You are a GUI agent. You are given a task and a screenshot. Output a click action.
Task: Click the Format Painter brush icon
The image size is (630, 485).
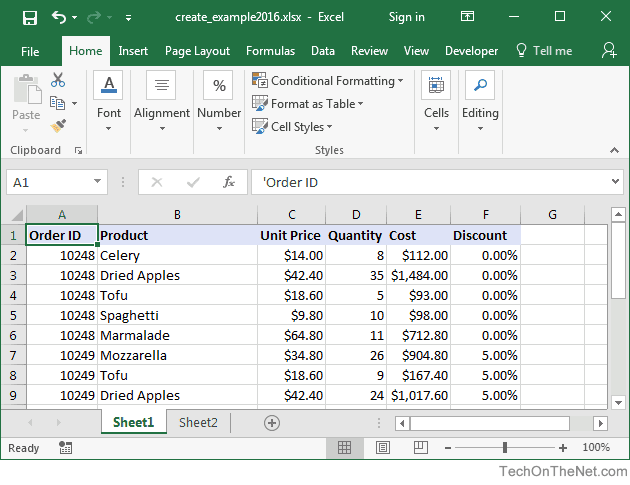[58, 126]
